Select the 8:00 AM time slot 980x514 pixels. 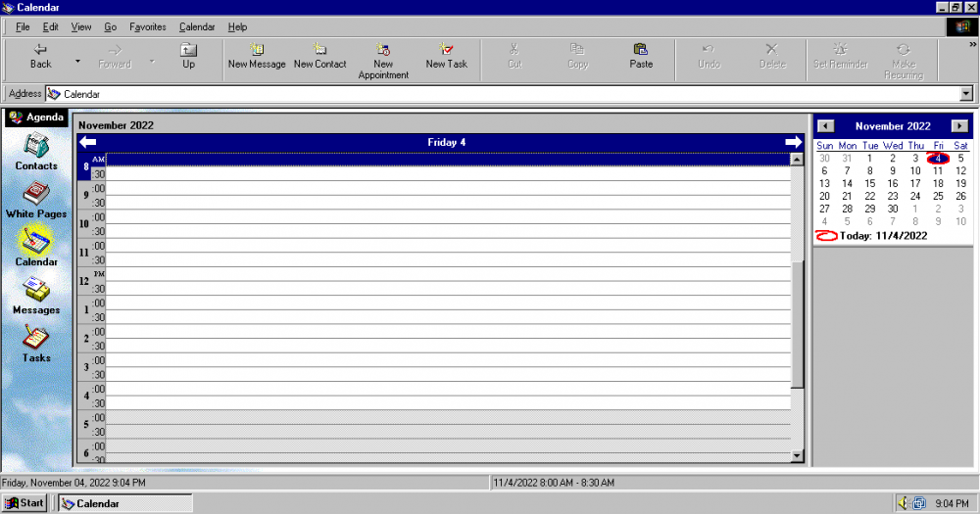click(x=448, y=160)
